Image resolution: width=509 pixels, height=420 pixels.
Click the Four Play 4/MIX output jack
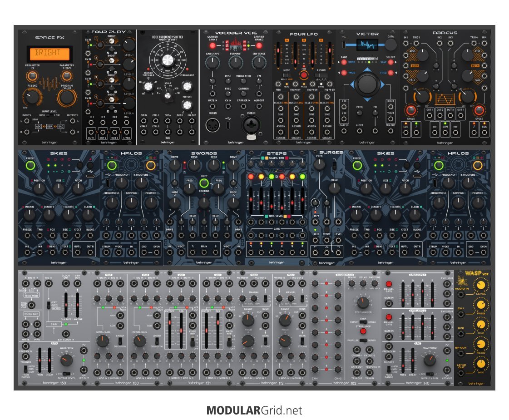pos(126,133)
